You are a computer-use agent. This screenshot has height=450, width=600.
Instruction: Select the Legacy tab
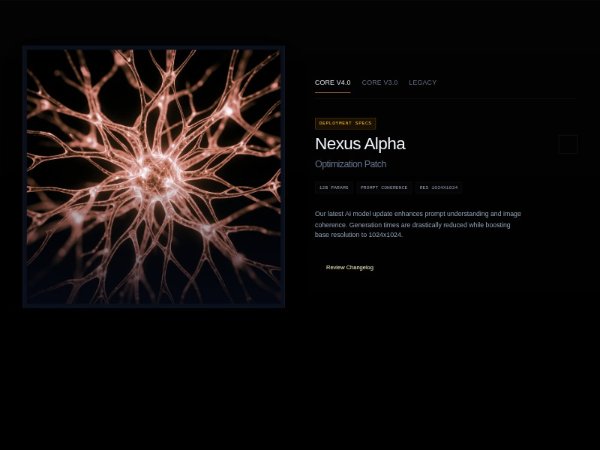[422, 83]
